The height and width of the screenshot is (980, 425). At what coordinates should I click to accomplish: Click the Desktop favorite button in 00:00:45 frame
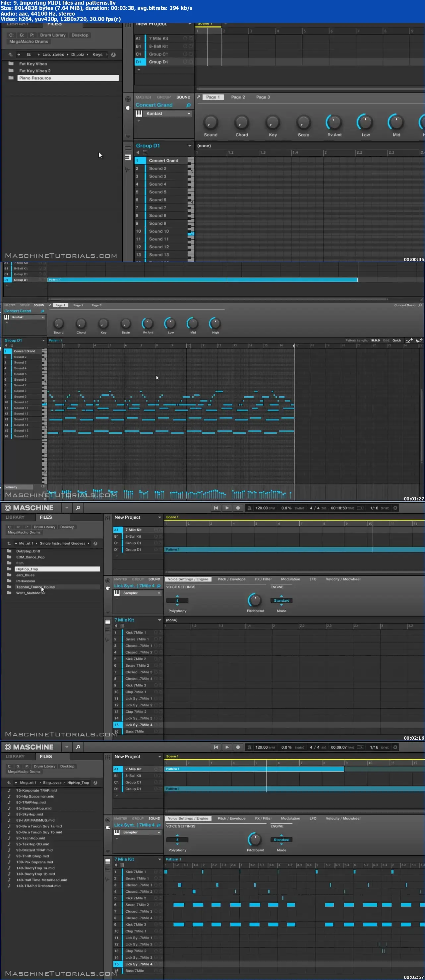[x=80, y=35]
